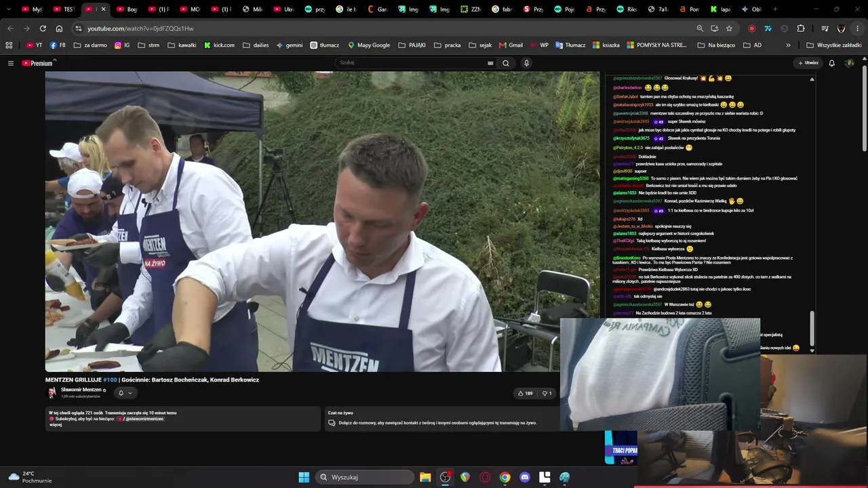Start voice search with the microphone icon
The image size is (868, 488).
tap(526, 63)
